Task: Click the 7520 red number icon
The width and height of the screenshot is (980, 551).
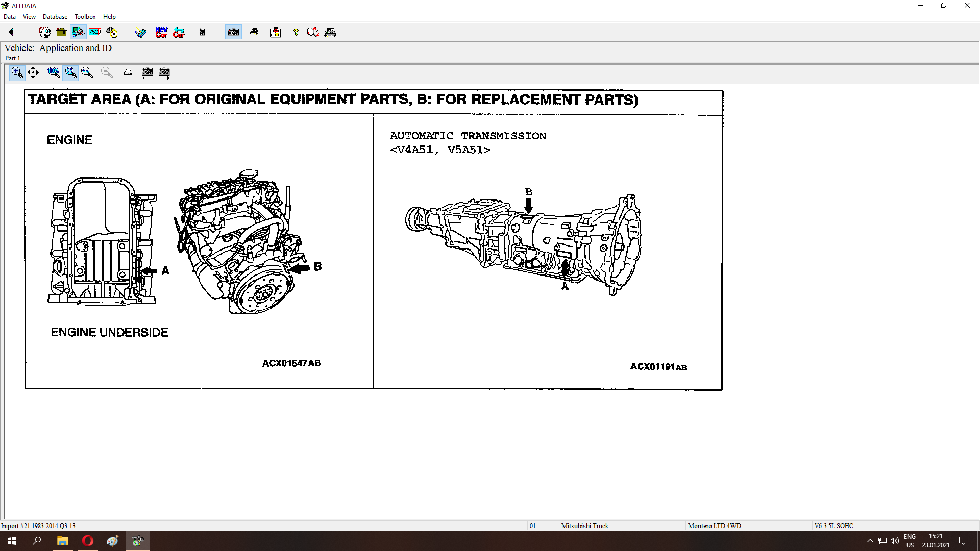Action: point(95,32)
